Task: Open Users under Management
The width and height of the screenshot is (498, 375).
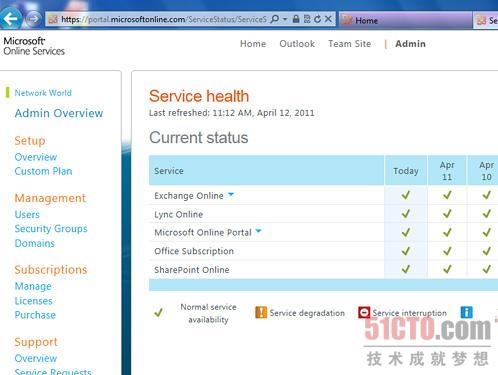Action: [27, 214]
